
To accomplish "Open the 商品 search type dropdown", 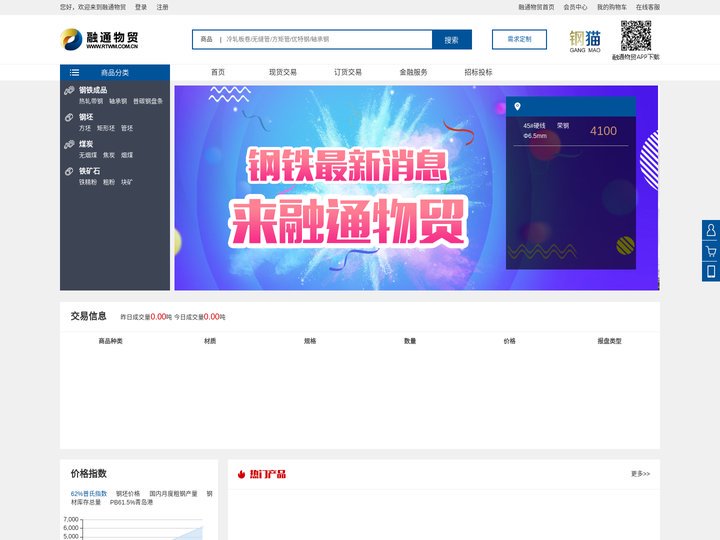I will 207,39.
